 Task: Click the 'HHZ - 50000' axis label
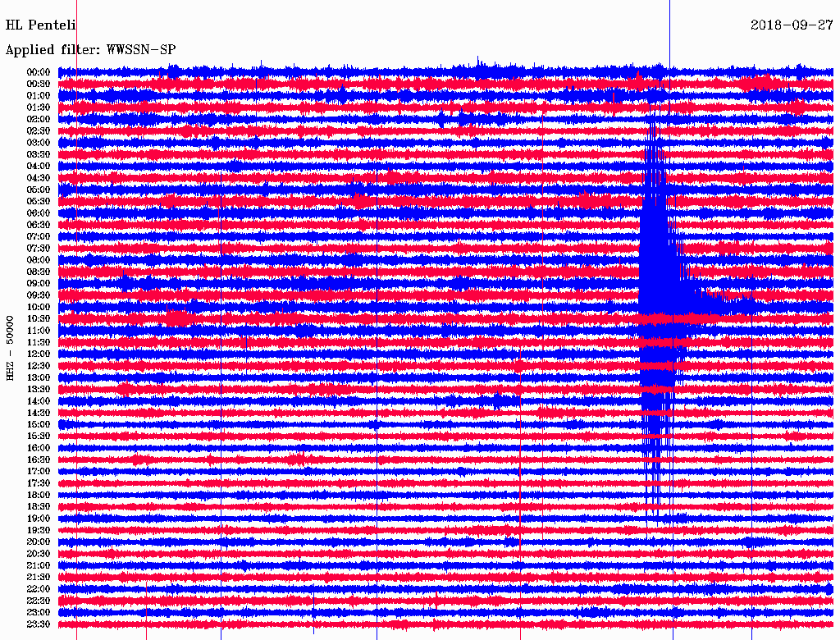click(x=10, y=348)
